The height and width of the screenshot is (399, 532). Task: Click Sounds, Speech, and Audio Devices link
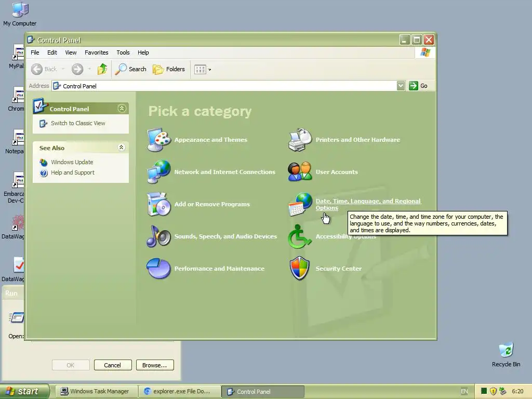225,236
